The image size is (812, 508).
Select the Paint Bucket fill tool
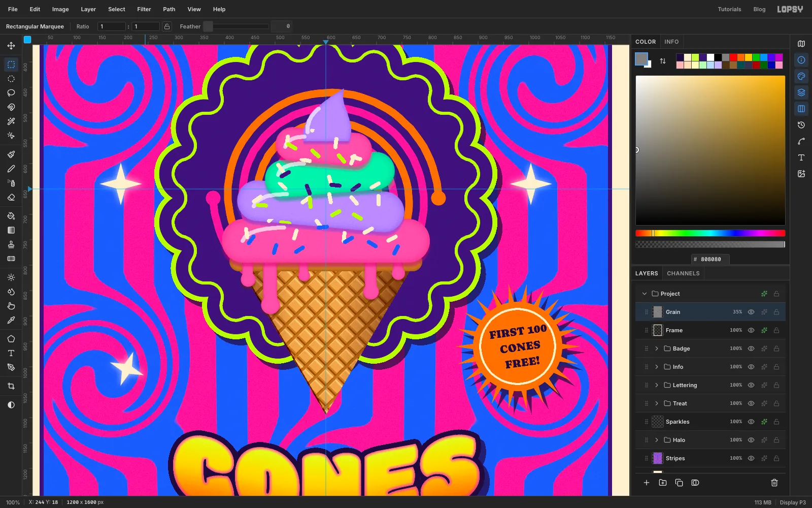[x=11, y=216]
